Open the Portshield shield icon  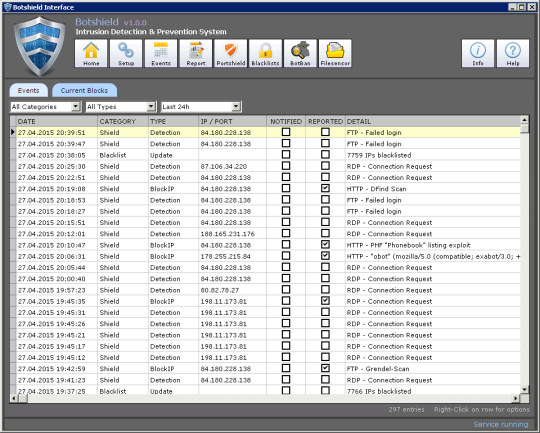231,53
